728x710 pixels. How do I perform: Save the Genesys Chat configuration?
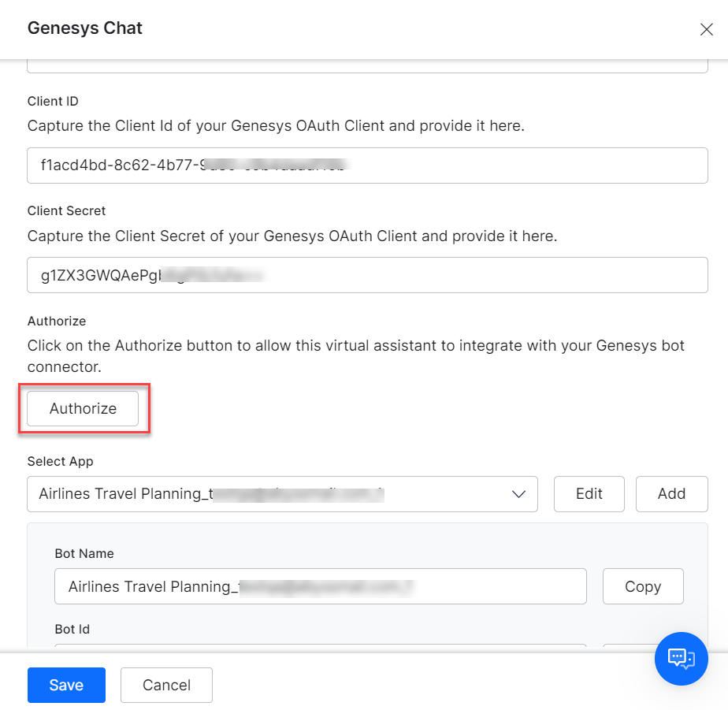pyautogui.click(x=66, y=685)
